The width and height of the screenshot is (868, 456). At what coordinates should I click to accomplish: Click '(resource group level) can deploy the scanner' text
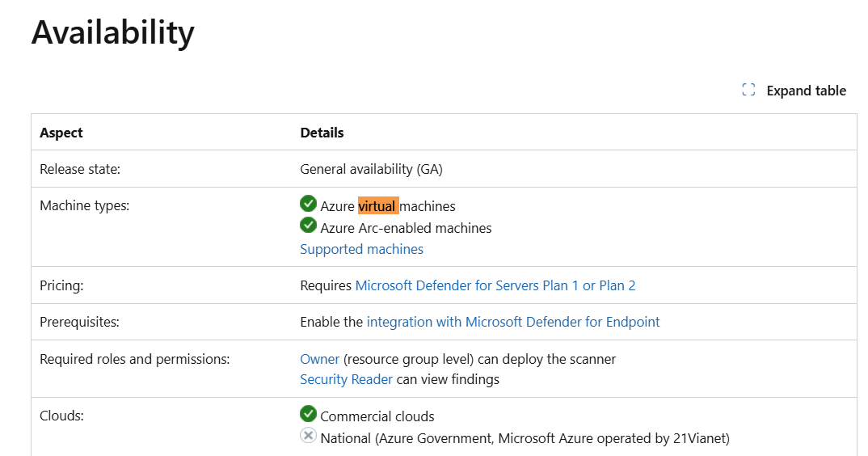tap(479, 359)
